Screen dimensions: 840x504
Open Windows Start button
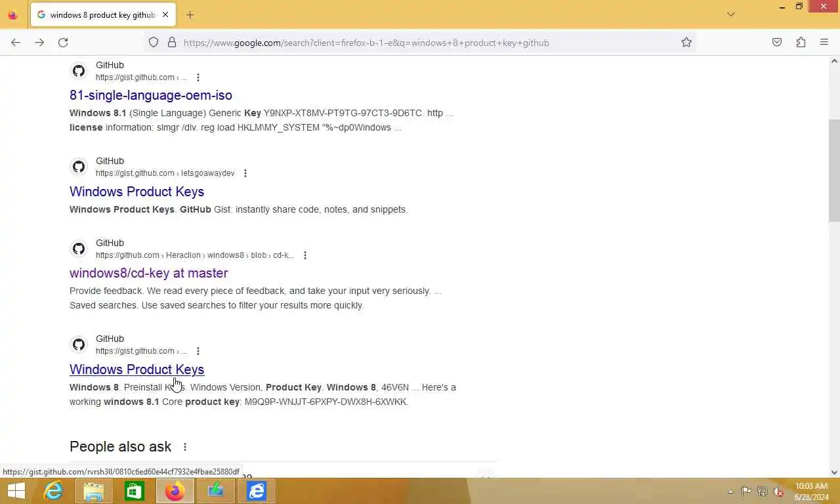tap(16, 491)
